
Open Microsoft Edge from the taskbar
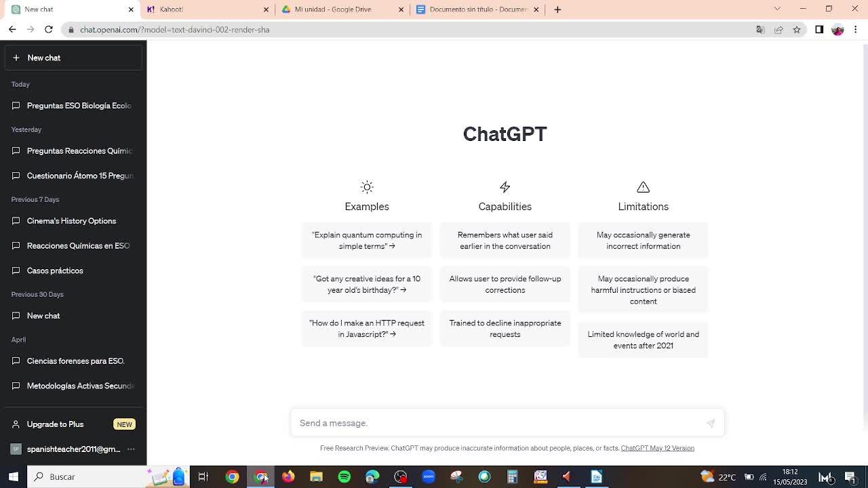372,476
